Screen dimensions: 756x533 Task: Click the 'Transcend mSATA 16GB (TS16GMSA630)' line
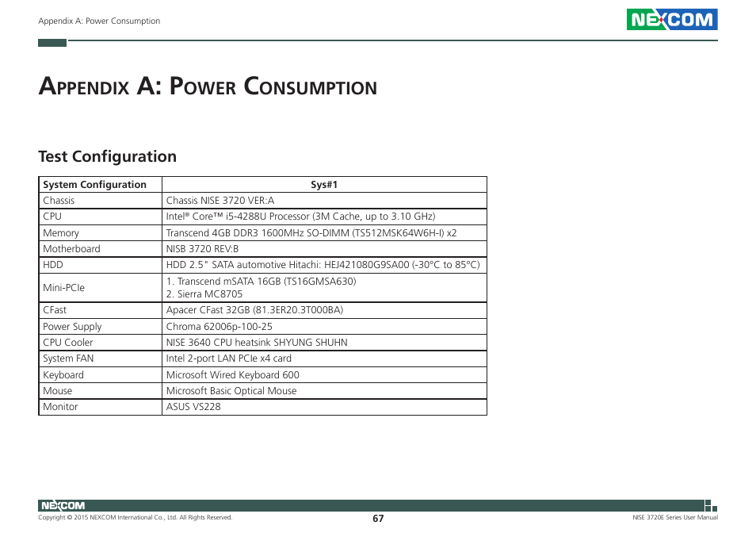point(261,282)
